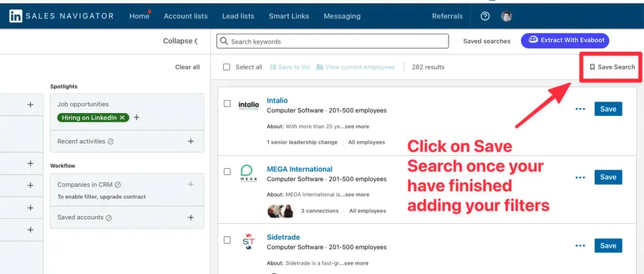Expand the Companies in CRM filter
The width and height of the screenshot is (644, 274).
tap(190, 185)
